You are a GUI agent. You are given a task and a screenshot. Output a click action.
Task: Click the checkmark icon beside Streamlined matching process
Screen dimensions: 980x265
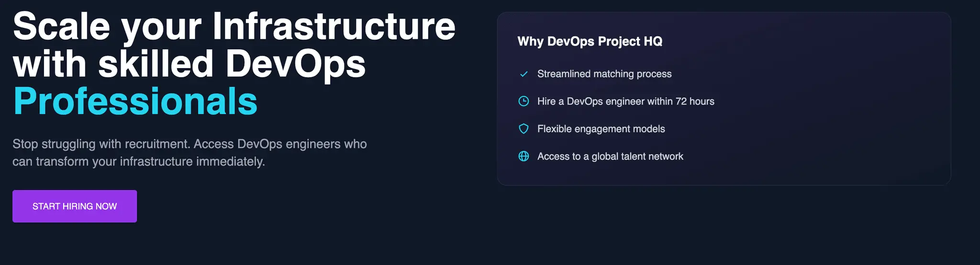tap(524, 74)
